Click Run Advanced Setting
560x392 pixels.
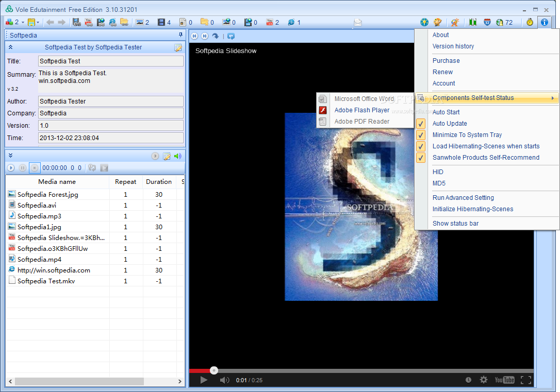pyautogui.click(x=463, y=198)
